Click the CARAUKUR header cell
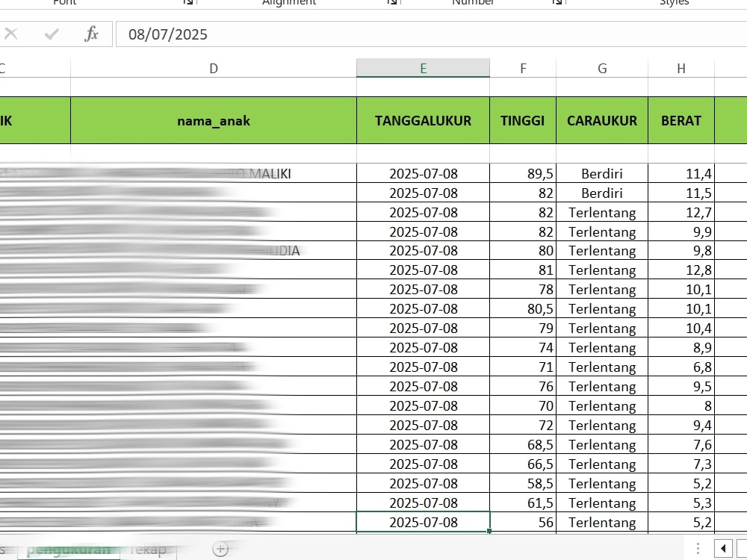This screenshot has height=560, width=747. tap(602, 120)
